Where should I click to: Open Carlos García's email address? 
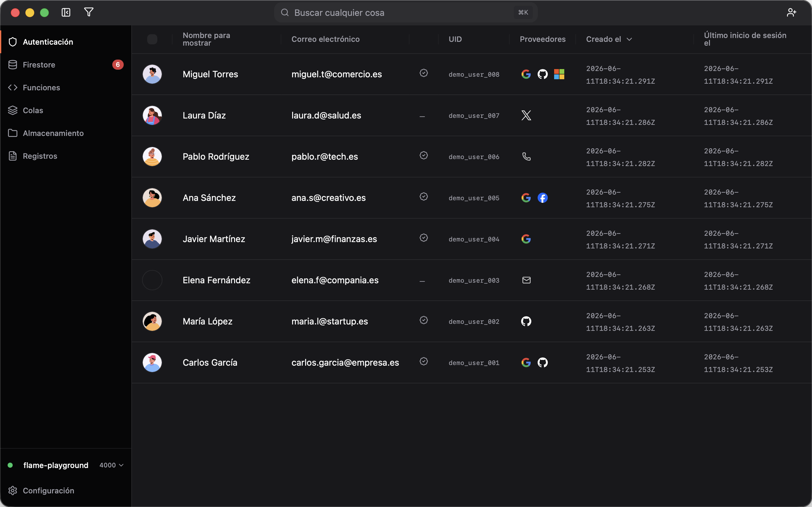pyautogui.click(x=345, y=363)
